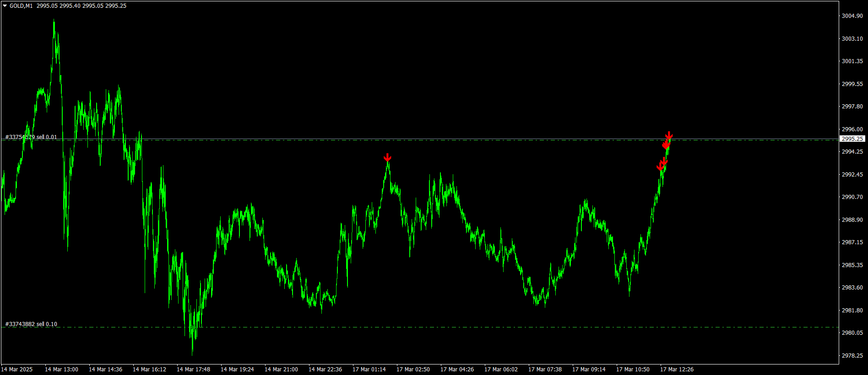Click the 2996.00 price label
Screen dimensions: 868x375
coord(852,129)
